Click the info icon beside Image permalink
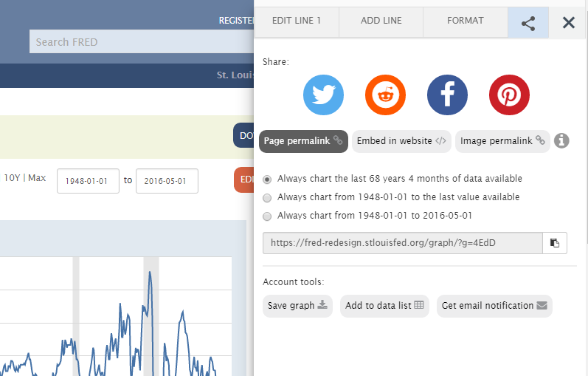 pos(561,140)
